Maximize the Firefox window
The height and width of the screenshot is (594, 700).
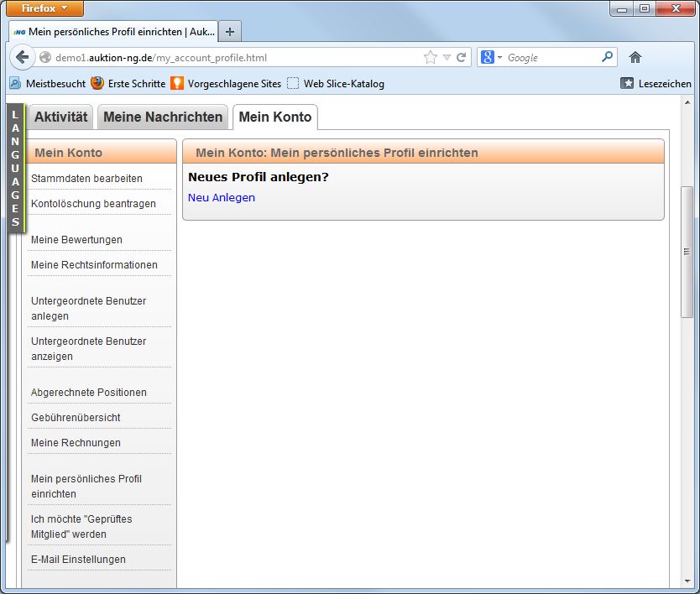pyautogui.click(x=645, y=8)
